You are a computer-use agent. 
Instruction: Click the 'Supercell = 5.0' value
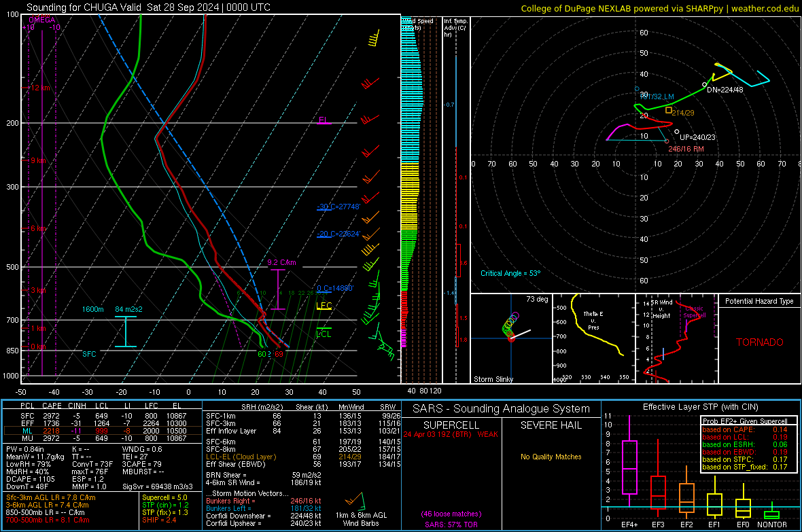point(164,497)
